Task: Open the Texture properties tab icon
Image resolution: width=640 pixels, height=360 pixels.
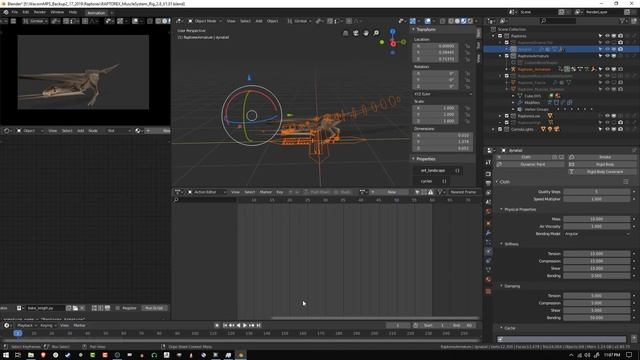Action: (488, 291)
